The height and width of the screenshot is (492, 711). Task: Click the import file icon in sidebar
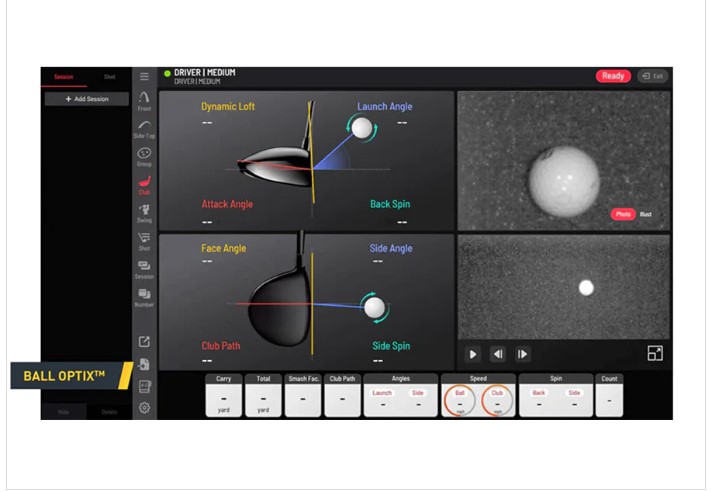tap(144, 364)
